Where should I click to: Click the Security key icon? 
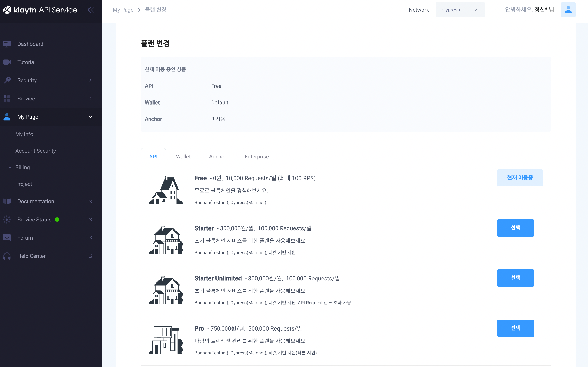click(7, 80)
